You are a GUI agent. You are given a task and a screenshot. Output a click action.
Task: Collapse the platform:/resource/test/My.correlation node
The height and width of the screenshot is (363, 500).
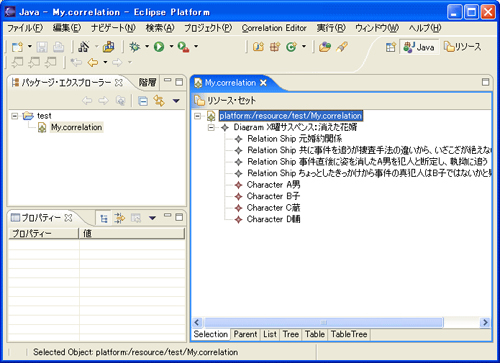pyautogui.click(x=198, y=116)
